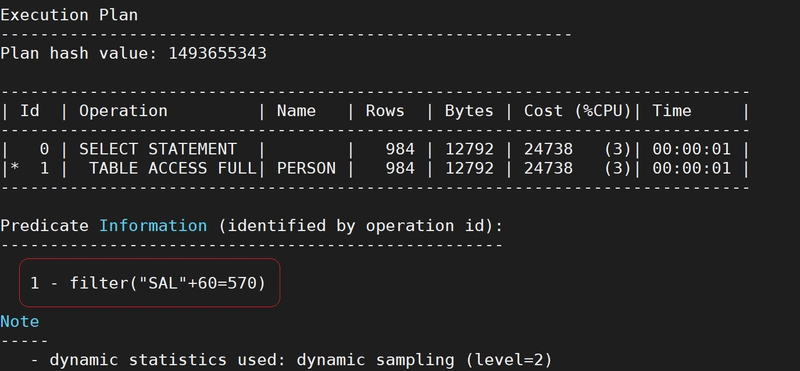Click the PERSON table name
The height and width of the screenshot is (371, 800).
point(306,168)
